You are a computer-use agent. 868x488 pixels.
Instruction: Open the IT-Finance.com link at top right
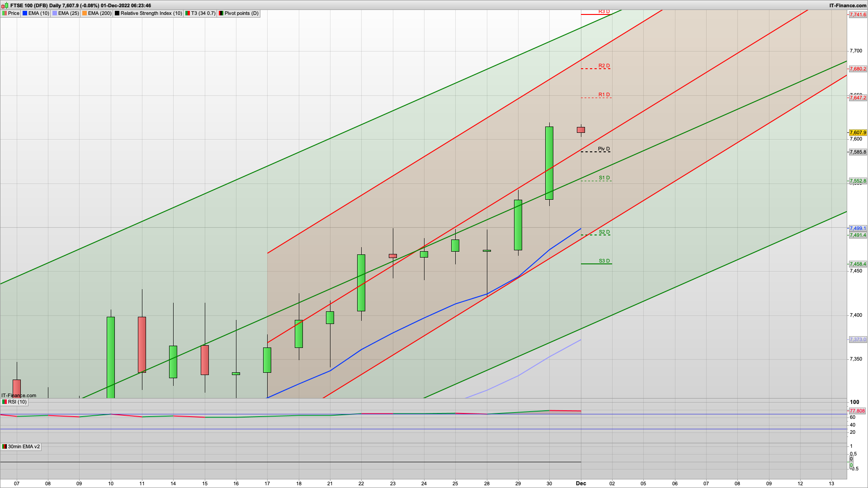[x=853, y=5]
